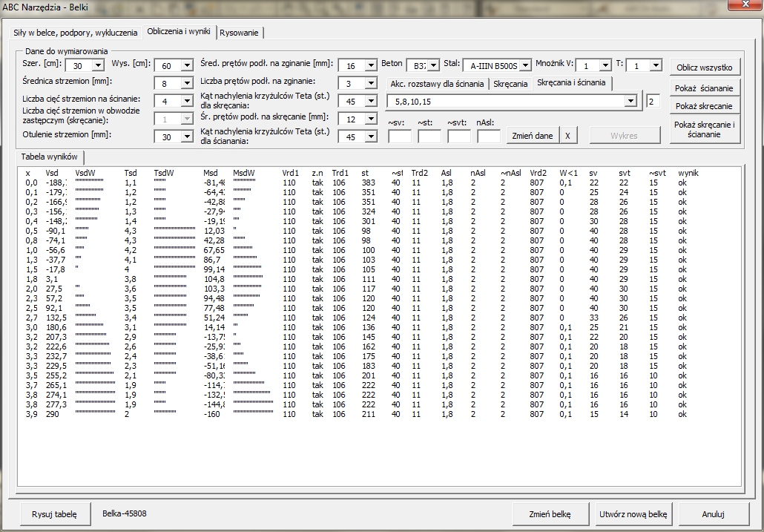Expand the Wys. [cm] height dropdown

tap(186, 66)
